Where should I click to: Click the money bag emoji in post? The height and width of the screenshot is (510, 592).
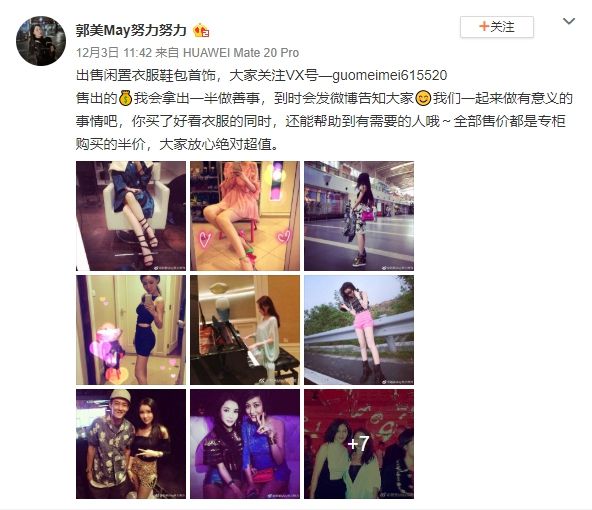pyautogui.click(x=125, y=98)
